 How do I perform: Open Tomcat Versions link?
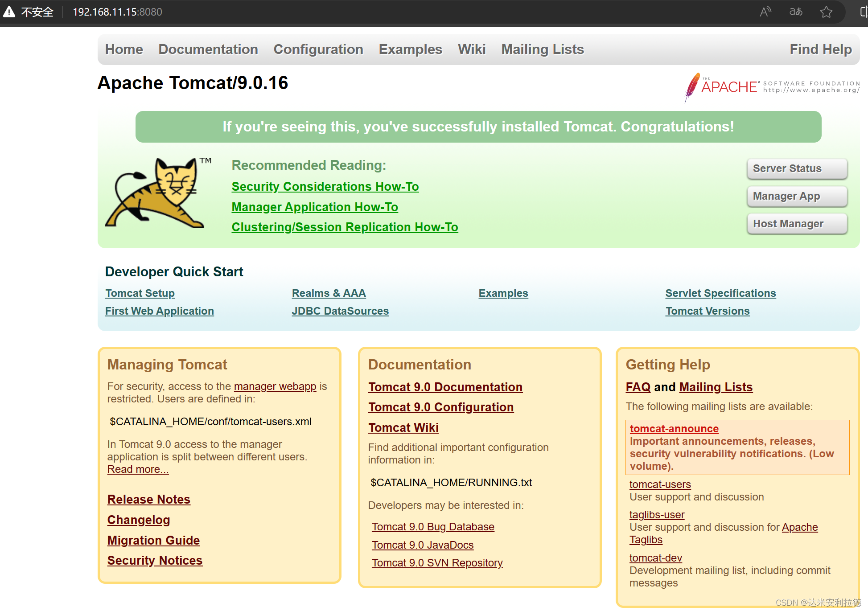click(x=708, y=311)
